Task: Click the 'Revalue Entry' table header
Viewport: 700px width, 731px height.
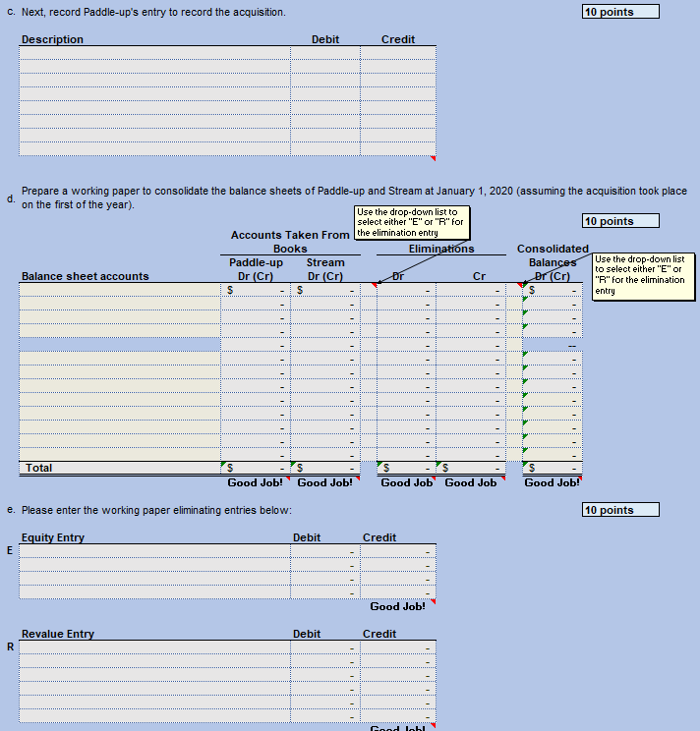Action: [x=58, y=634]
